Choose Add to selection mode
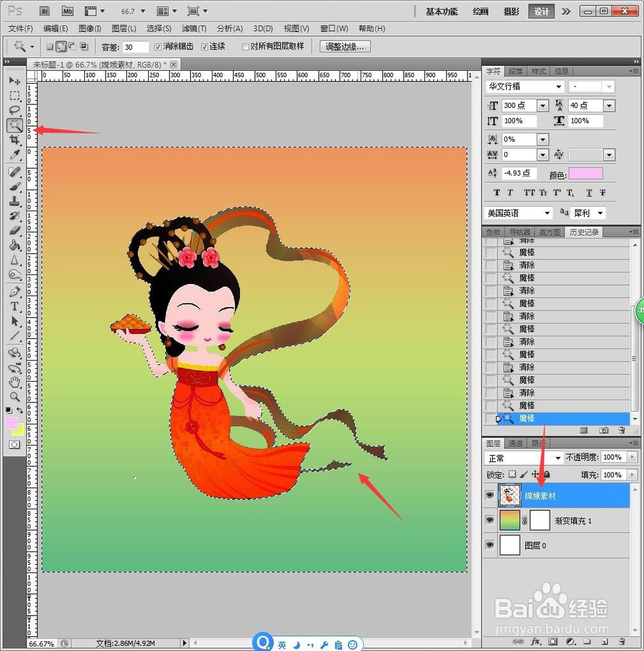Screen dimensions: 644x651 [x=61, y=46]
